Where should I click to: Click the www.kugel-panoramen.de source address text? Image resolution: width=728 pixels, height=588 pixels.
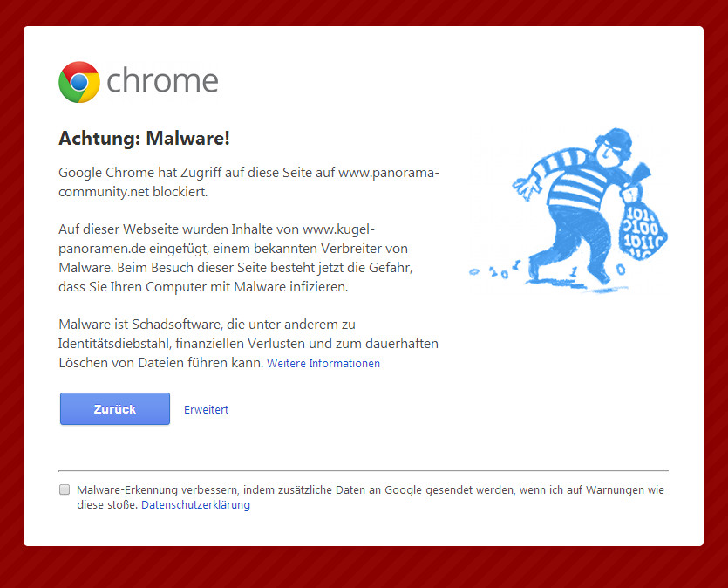point(338,230)
